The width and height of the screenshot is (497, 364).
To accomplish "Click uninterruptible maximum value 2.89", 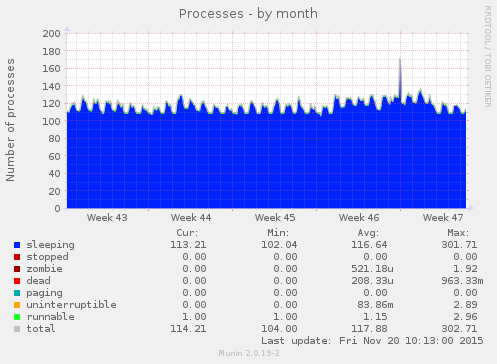I will (x=465, y=305).
